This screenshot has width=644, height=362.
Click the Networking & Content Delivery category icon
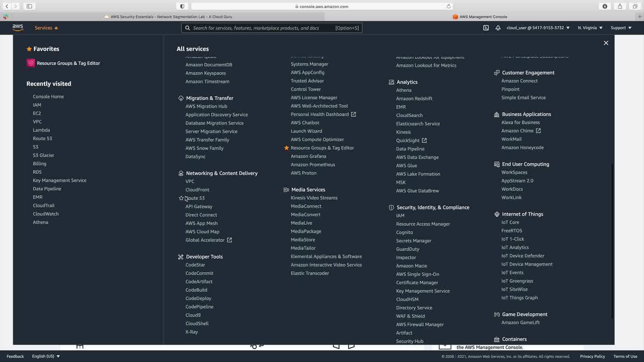coord(180,173)
